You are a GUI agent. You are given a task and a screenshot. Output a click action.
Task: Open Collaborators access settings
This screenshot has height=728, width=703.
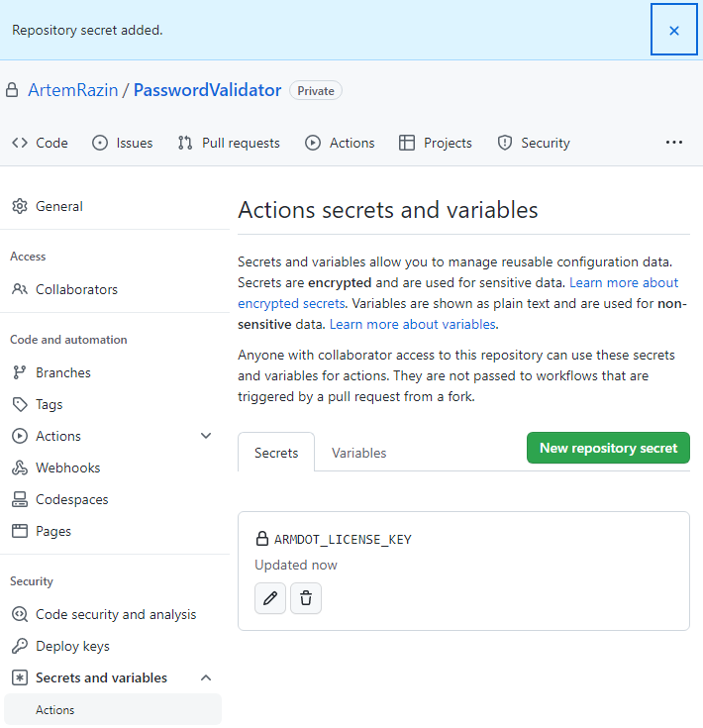76,289
